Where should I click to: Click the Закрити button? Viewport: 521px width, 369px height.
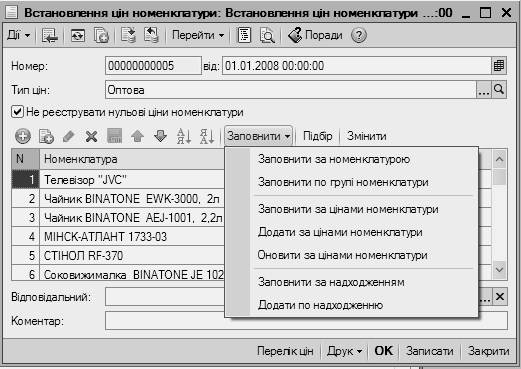(x=488, y=351)
